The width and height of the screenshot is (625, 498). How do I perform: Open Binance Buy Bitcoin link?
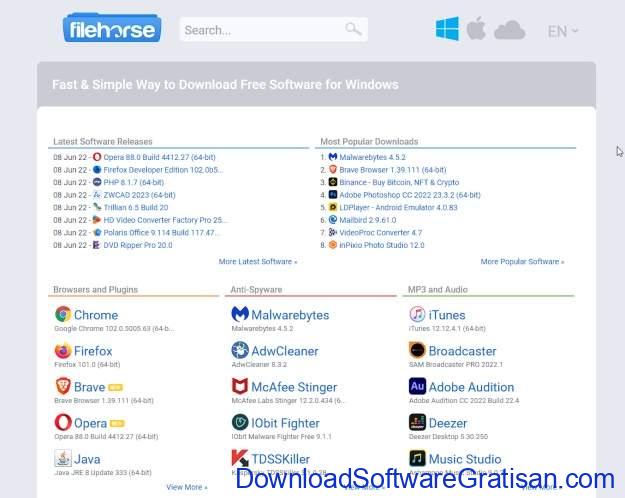[x=399, y=182]
